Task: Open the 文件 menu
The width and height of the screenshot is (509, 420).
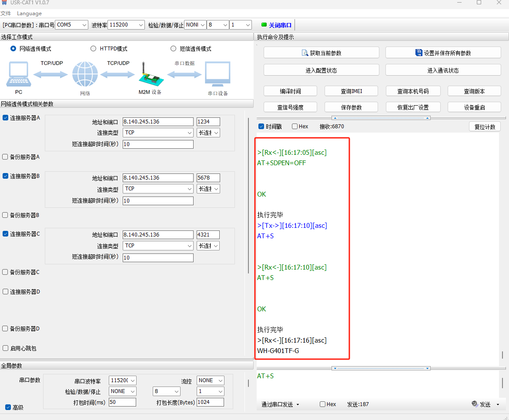Action: [x=6, y=13]
